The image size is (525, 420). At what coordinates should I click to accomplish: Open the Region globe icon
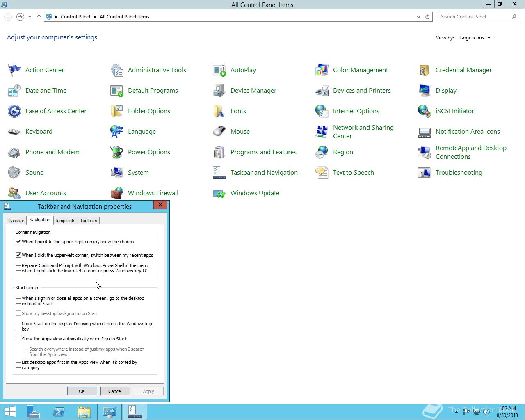coord(322,152)
